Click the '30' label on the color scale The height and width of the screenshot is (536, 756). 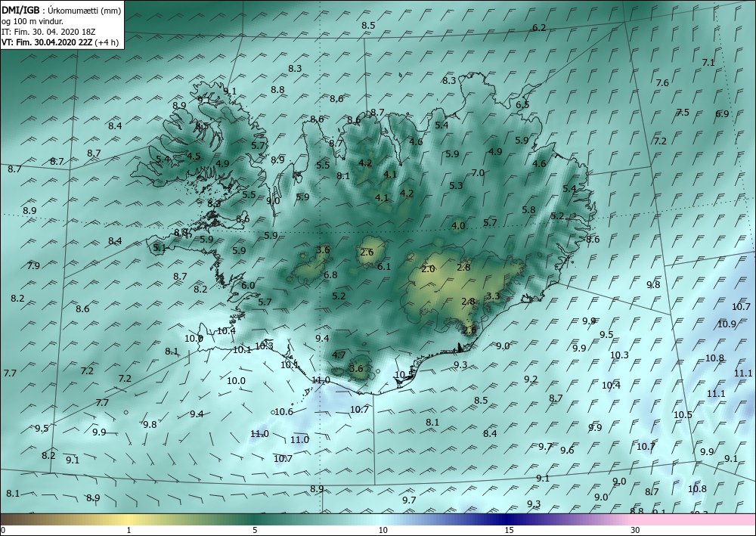click(x=636, y=530)
